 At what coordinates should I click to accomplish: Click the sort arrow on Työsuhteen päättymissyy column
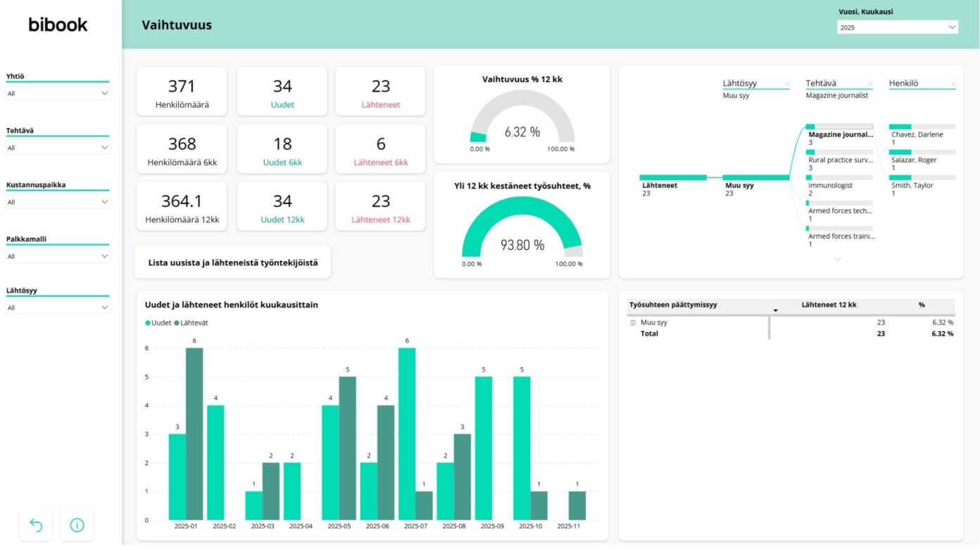[x=777, y=310]
